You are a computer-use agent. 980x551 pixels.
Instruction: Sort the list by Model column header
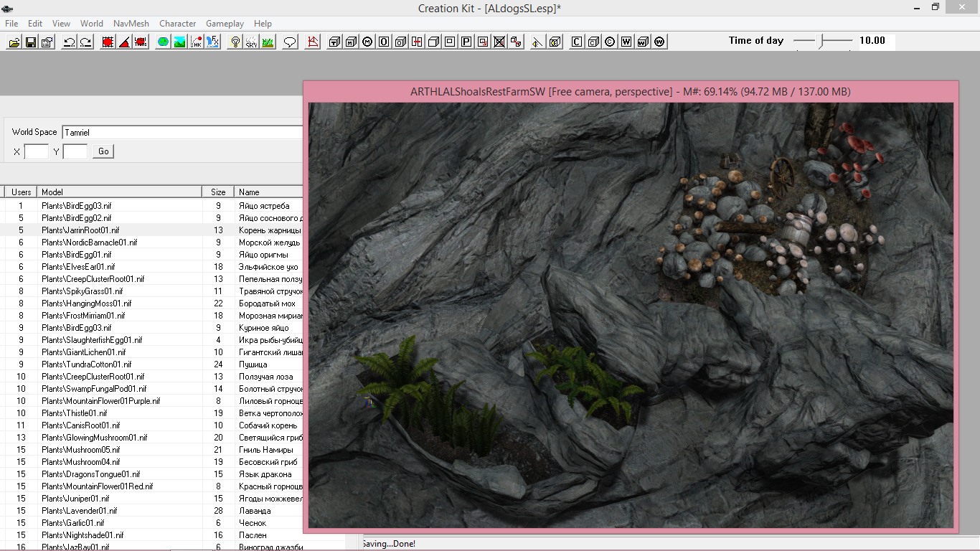tap(119, 192)
